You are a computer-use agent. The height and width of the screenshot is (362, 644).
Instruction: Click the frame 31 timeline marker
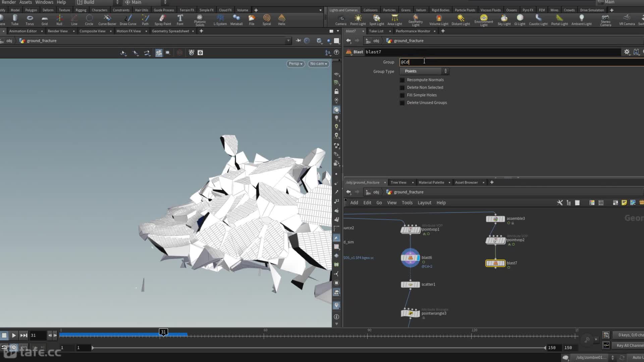tap(163, 332)
